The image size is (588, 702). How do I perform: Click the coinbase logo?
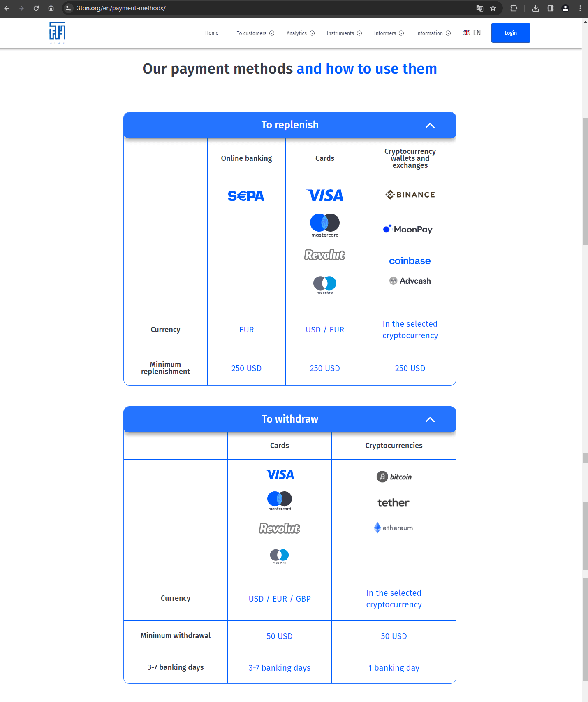[410, 261]
